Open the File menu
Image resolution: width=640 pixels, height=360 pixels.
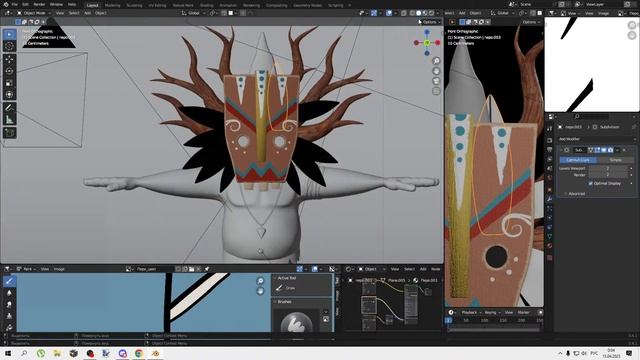point(15,4)
